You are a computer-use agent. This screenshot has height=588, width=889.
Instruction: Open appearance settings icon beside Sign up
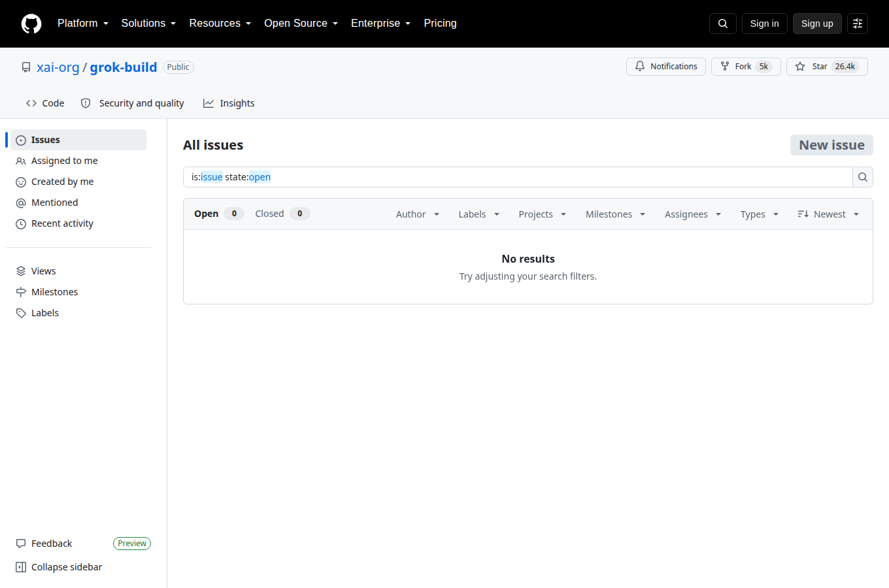[858, 24]
